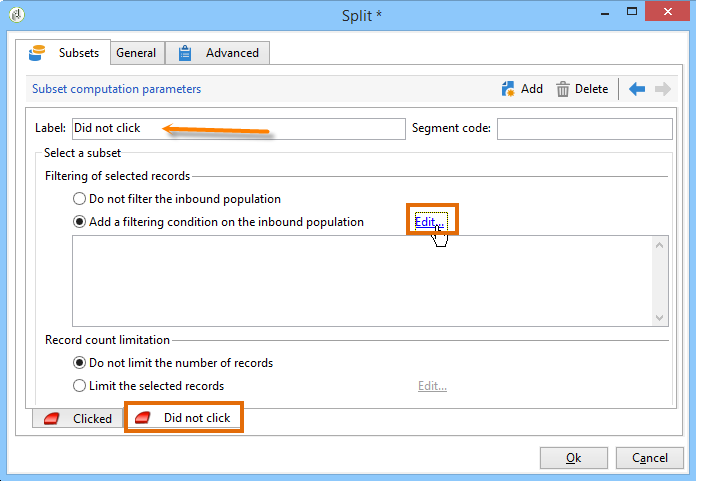The height and width of the screenshot is (493, 705).
Task: Select Do not filter the inbound population
Action: pos(79,199)
